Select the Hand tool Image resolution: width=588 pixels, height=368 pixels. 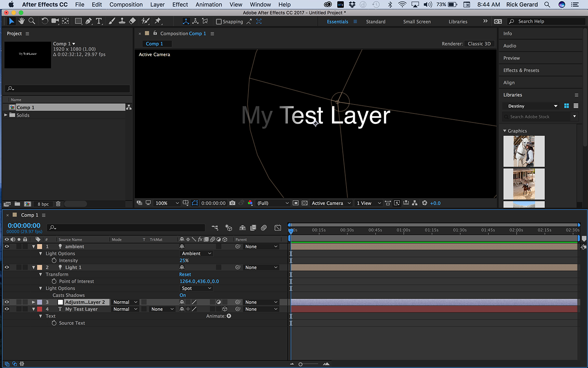[21, 21]
